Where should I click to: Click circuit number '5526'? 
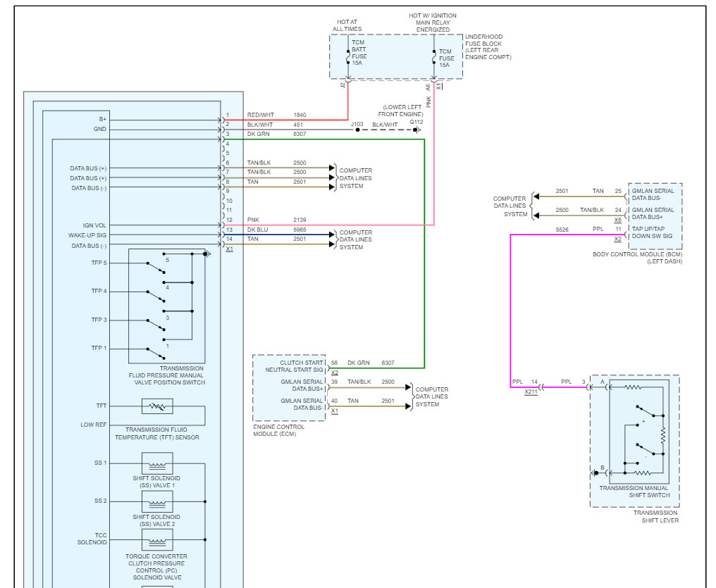562,230
